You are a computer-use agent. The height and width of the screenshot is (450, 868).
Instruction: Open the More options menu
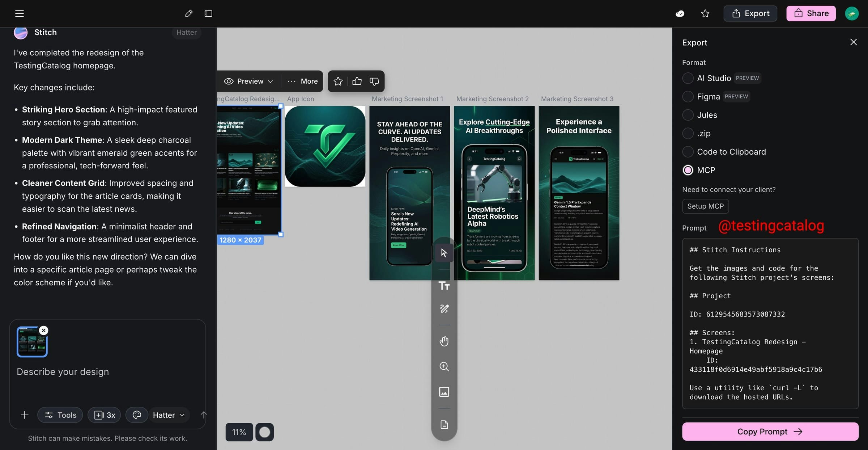(303, 81)
